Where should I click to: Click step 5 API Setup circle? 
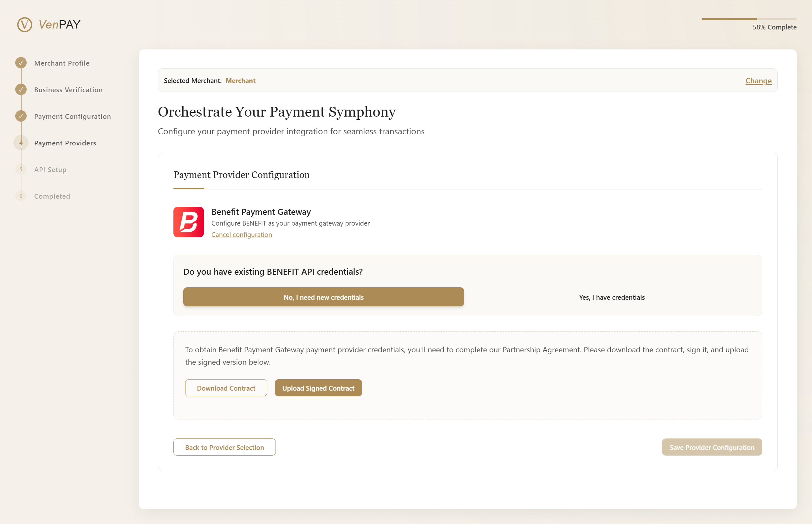21,169
